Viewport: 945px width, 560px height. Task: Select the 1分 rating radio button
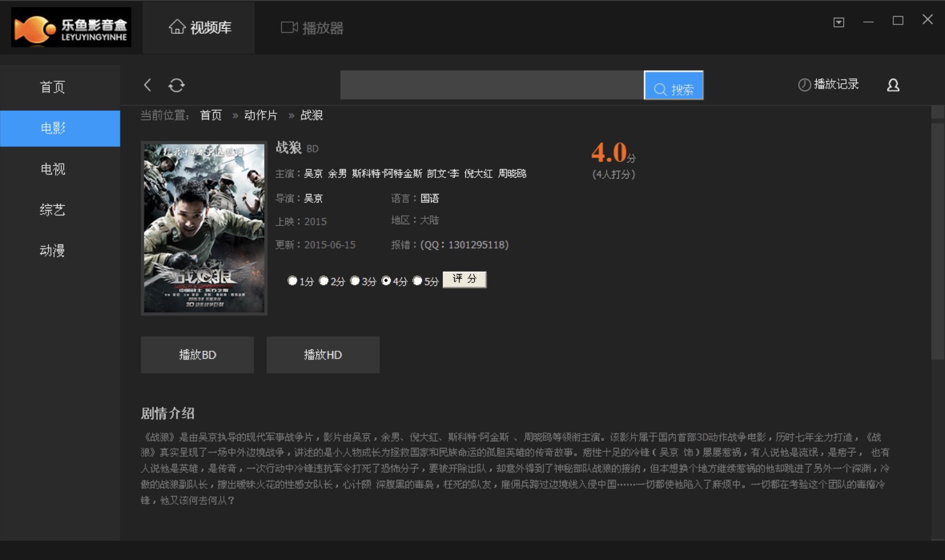pyautogui.click(x=292, y=281)
